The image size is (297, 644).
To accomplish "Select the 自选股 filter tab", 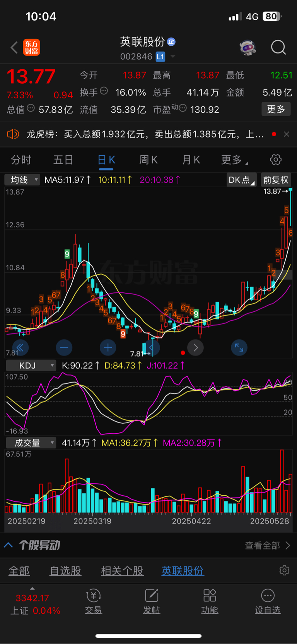I will 65,571.
